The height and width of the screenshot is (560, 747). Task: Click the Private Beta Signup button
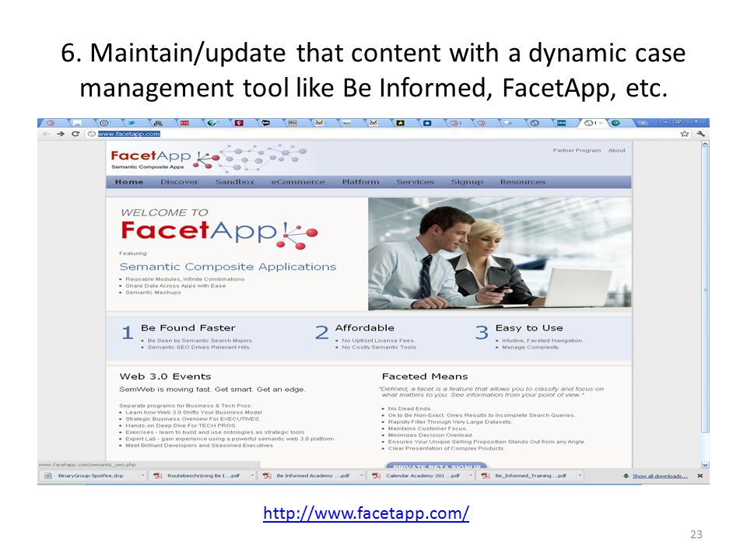(436, 465)
